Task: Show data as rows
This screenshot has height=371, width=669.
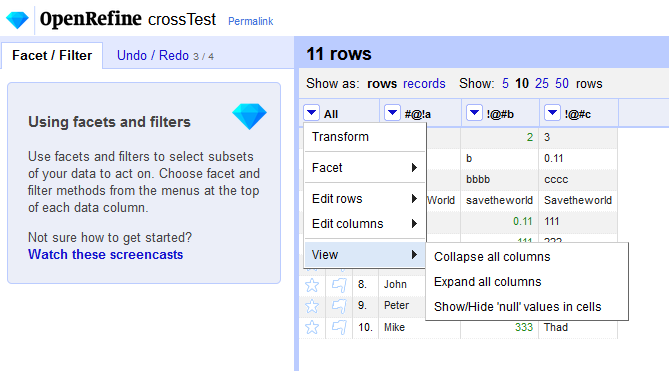Action: [382, 84]
